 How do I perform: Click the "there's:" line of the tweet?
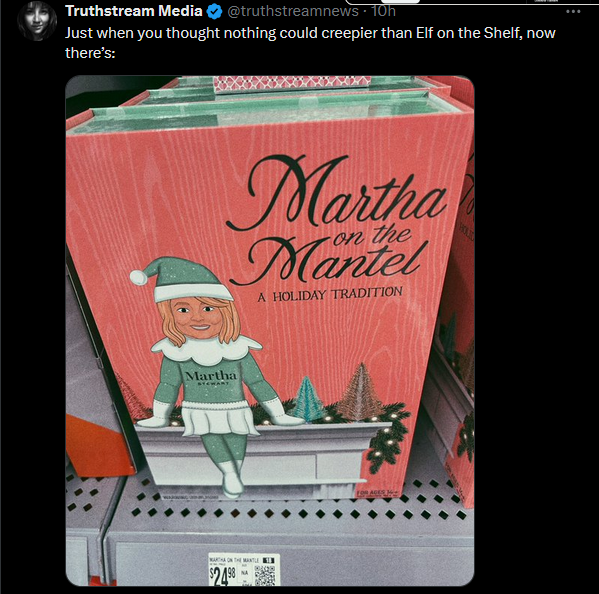click(x=90, y=53)
